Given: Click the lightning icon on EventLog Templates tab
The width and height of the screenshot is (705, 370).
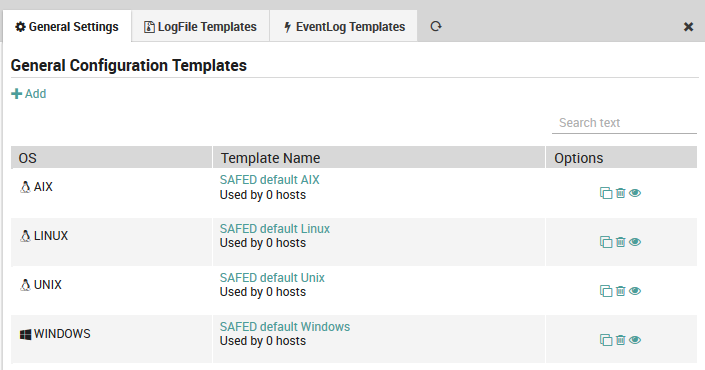Looking at the screenshot, I should (287, 27).
